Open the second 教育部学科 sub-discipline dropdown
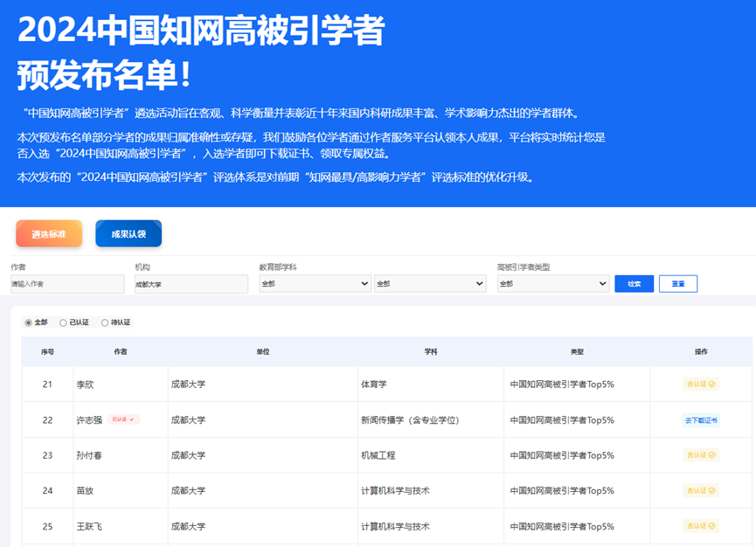This screenshot has height=547, width=756. (x=430, y=284)
